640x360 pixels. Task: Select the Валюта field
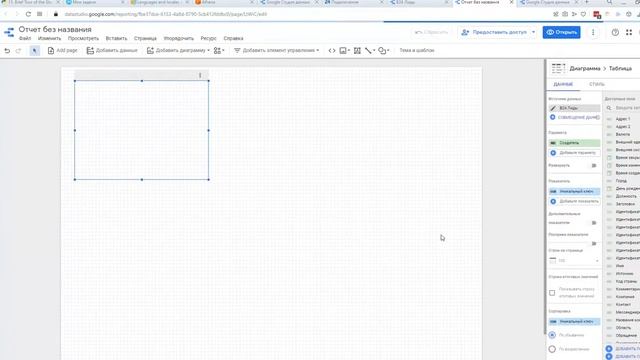pyautogui.click(x=622, y=134)
